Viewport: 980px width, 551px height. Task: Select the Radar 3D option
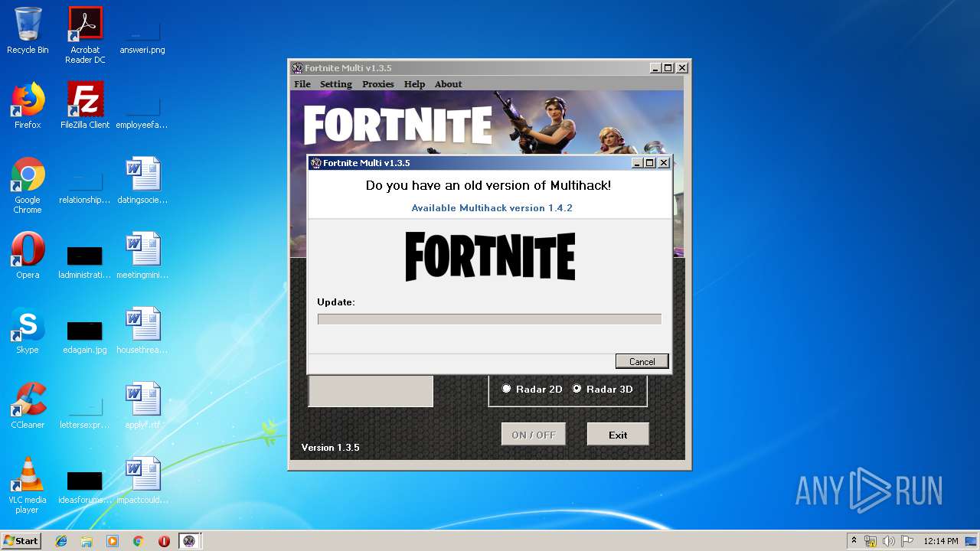click(x=603, y=389)
